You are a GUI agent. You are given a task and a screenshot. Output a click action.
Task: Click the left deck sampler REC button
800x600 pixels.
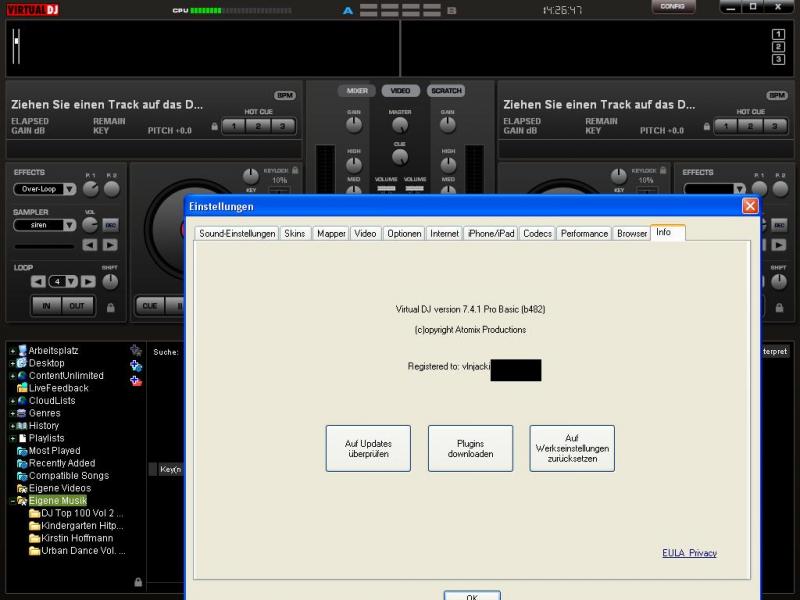click(110, 225)
